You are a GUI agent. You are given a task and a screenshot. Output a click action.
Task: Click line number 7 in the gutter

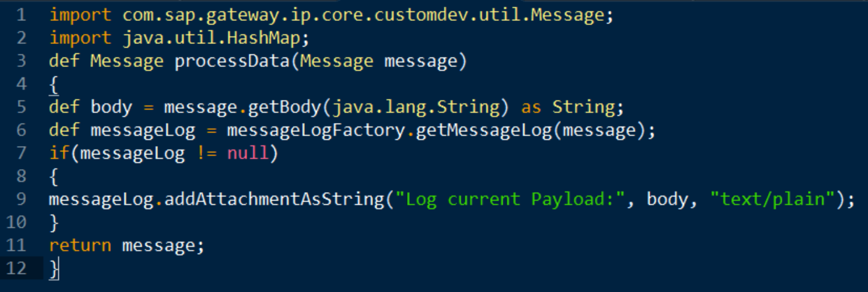tap(20, 154)
